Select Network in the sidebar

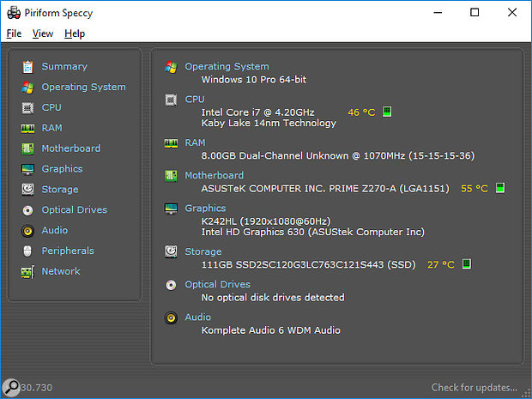tap(61, 271)
